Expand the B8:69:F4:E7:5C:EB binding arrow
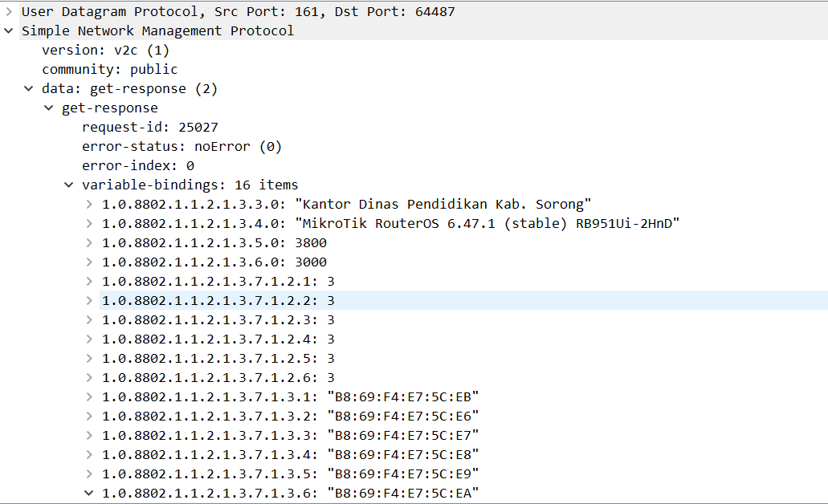This screenshot has width=828, height=504. click(x=88, y=397)
